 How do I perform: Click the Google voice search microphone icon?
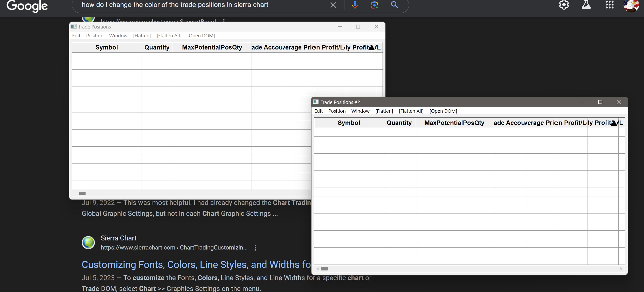355,5
